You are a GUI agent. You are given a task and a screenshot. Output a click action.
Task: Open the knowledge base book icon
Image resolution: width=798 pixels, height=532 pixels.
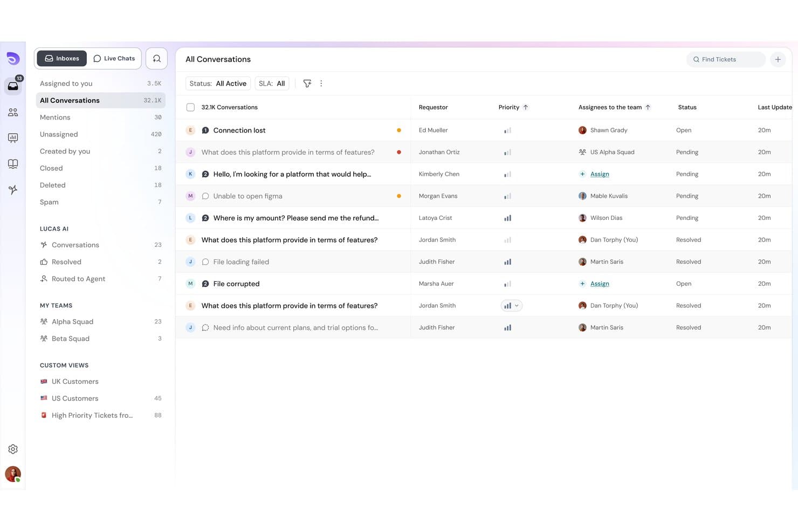[x=13, y=164]
